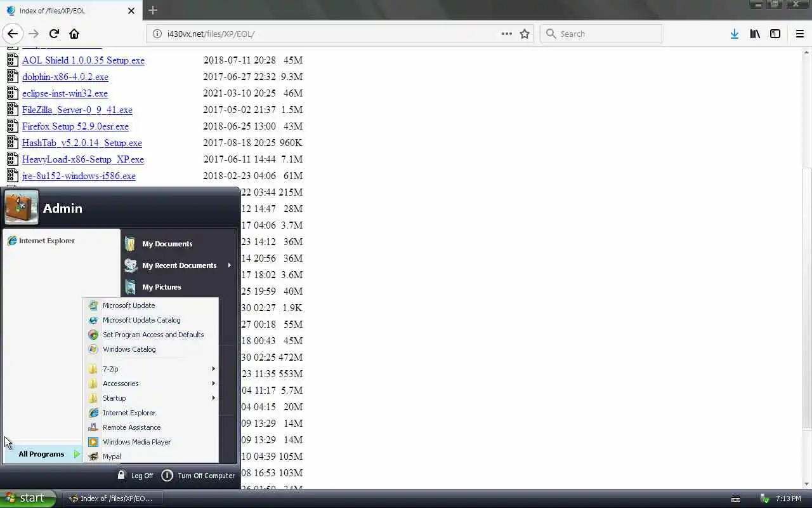Launch Mypal from programs menu

click(x=152, y=457)
